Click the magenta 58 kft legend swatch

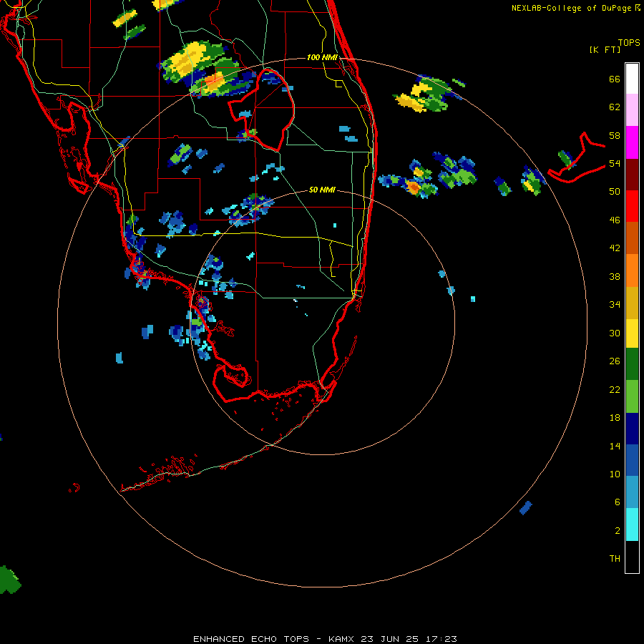click(632, 142)
